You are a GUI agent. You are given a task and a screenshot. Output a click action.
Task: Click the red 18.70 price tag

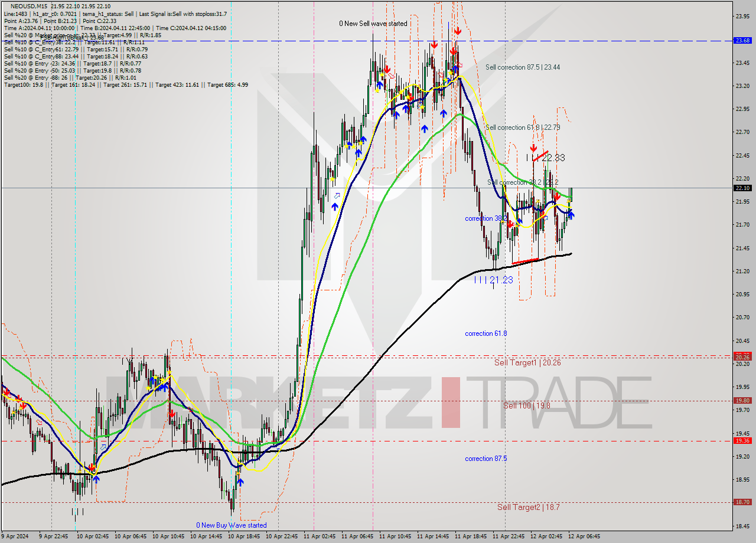pyautogui.click(x=742, y=502)
